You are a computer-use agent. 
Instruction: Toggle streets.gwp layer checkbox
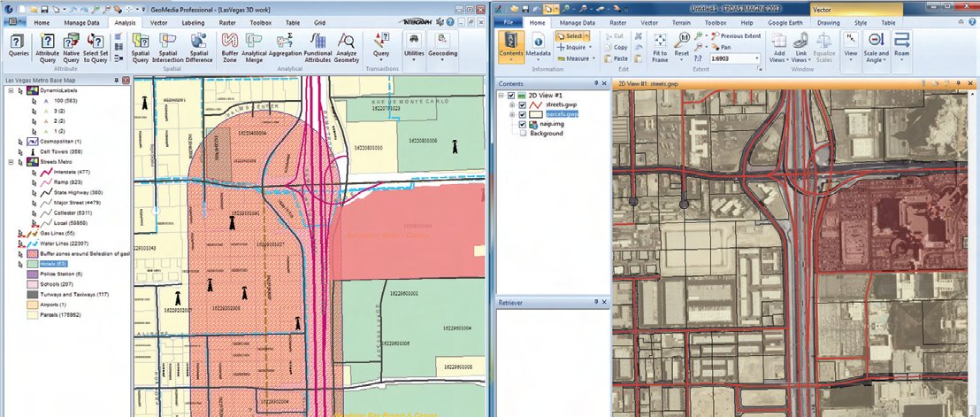click(x=523, y=105)
